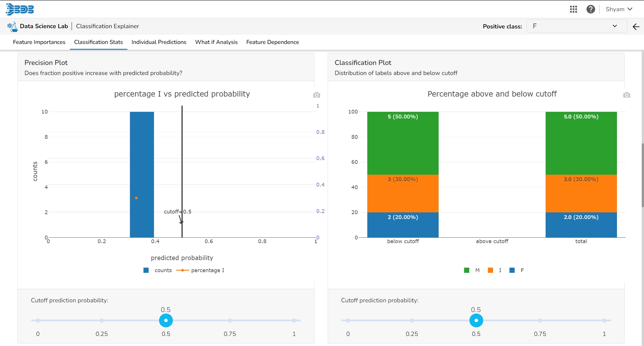Click the Data Science Lab flask icon
Image resolution: width=644 pixels, height=346 pixels.
(x=12, y=26)
